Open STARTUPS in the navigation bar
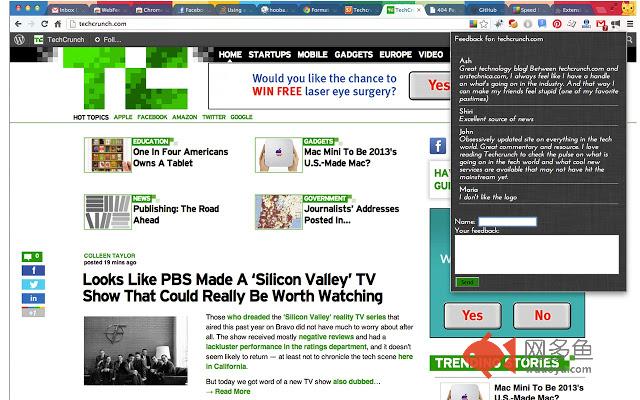The image size is (640, 400). (270, 55)
